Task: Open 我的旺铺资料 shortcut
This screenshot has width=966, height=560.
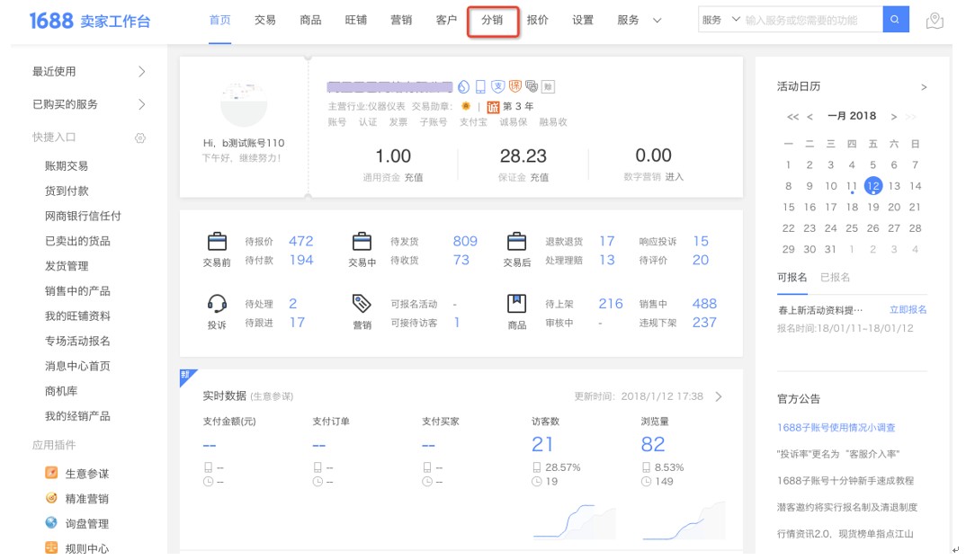Action: pyautogui.click(x=77, y=316)
